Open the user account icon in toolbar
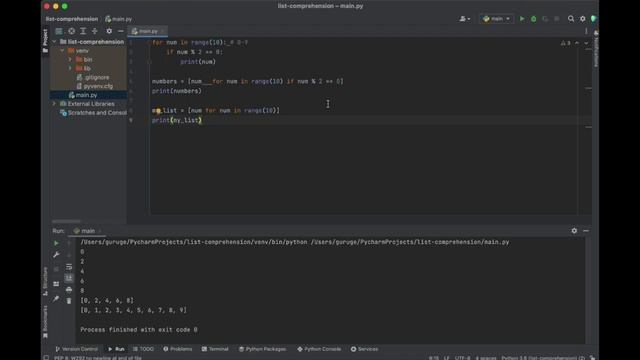 pos(464,19)
